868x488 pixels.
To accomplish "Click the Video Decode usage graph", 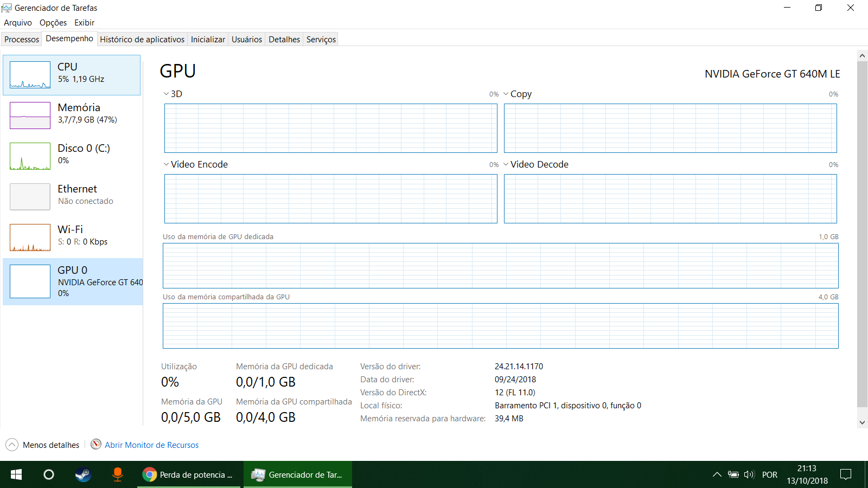I will 671,198.
